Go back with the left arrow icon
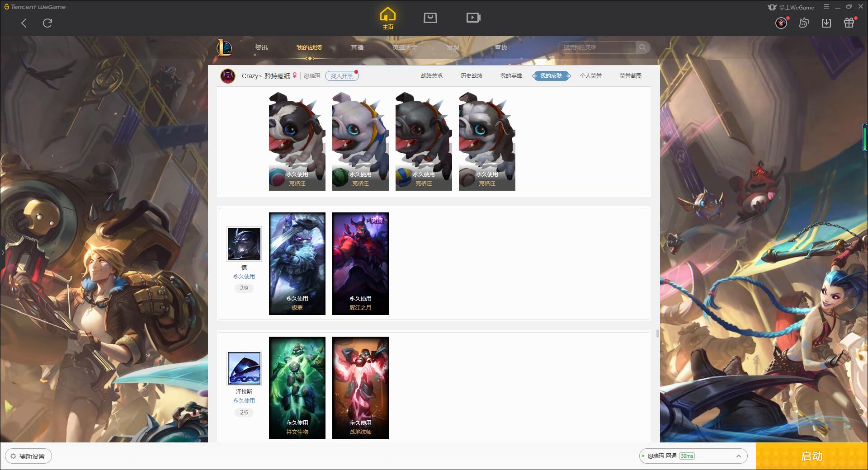The height and width of the screenshot is (470, 868). [x=24, y=23]
